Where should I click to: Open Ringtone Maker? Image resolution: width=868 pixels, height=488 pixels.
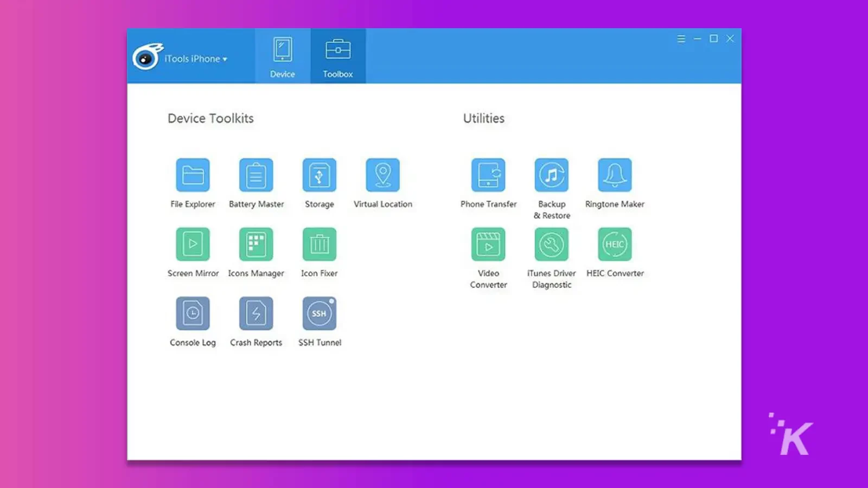pos(615,175)
